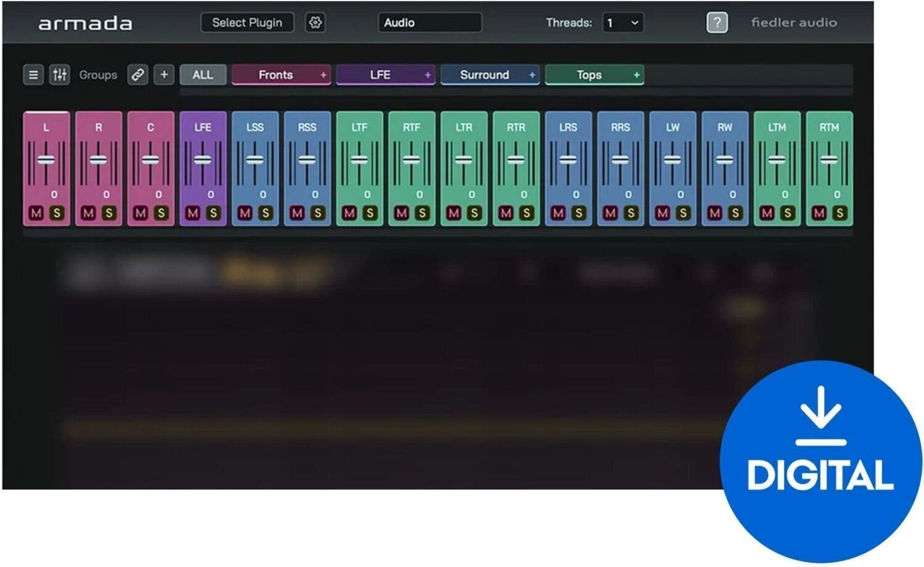Solo the RW channel
The image size is (924, 567).
(x=735, y=213)
